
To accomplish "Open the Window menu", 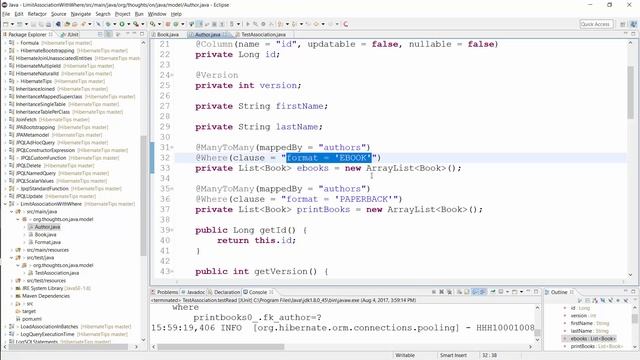I will (157, 14).
